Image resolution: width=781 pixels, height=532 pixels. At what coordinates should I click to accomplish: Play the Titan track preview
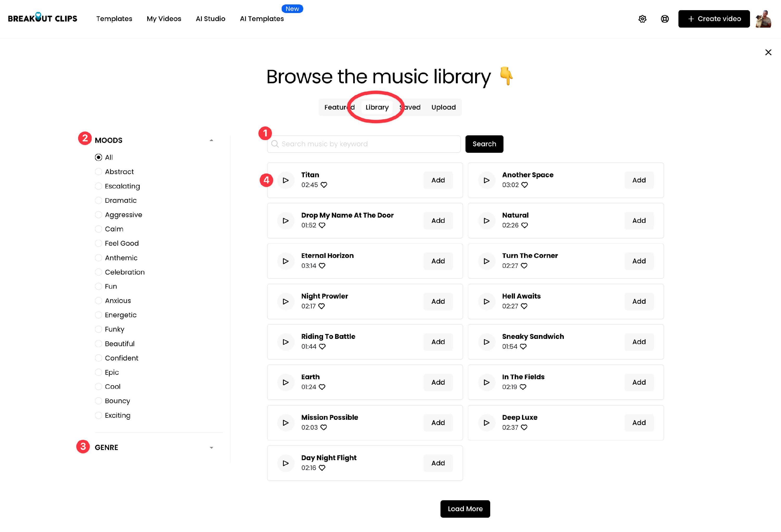(x=286, y=180)
